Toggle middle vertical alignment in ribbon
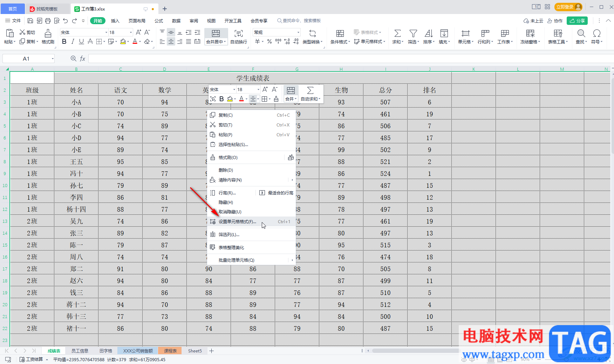 pos(171,32)
